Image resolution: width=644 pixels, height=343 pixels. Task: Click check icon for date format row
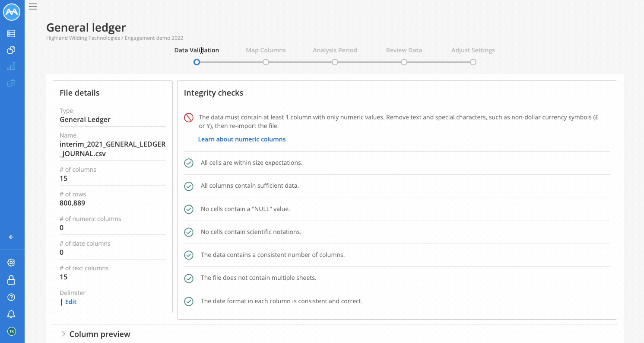(189, 301)
